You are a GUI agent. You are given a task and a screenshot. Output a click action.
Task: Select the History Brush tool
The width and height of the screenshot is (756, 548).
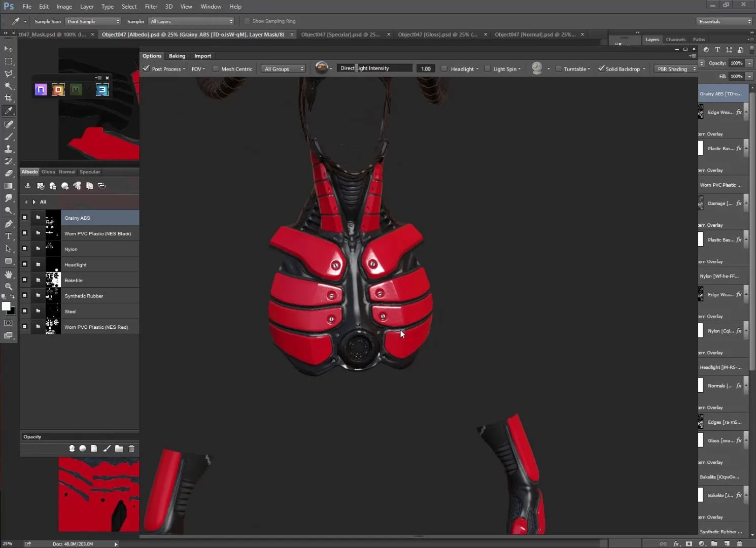click(x=9, y=161)
